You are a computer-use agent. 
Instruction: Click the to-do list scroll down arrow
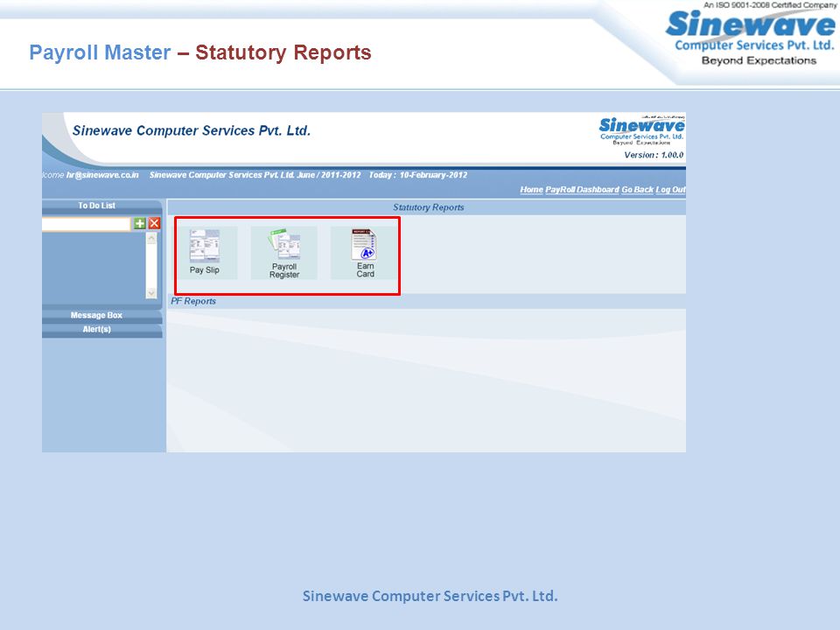click(x=151, y=293)
